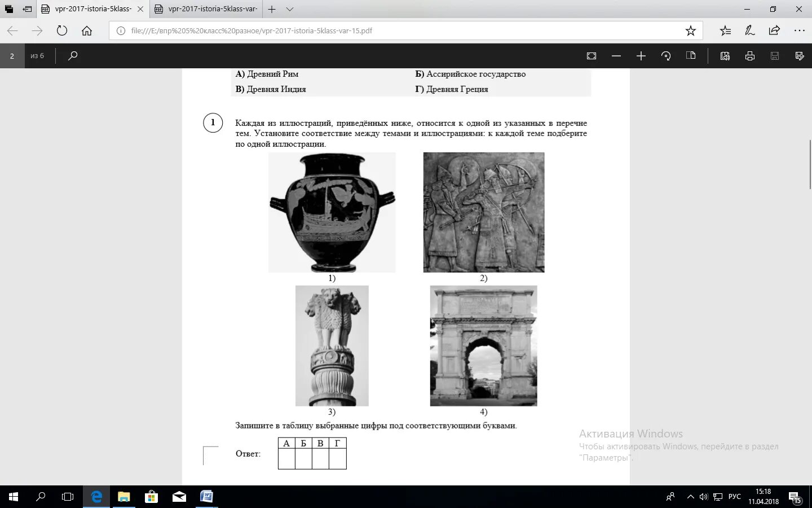Click text 'Б) Ассирийское государство'

470,74
